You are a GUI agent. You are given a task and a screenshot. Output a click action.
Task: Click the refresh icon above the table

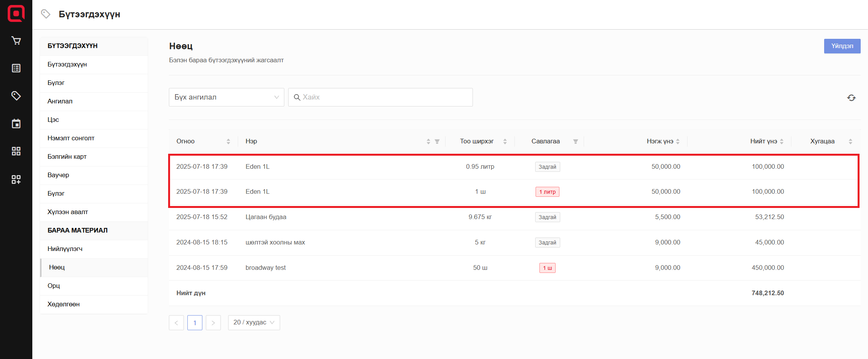point(851,98)
